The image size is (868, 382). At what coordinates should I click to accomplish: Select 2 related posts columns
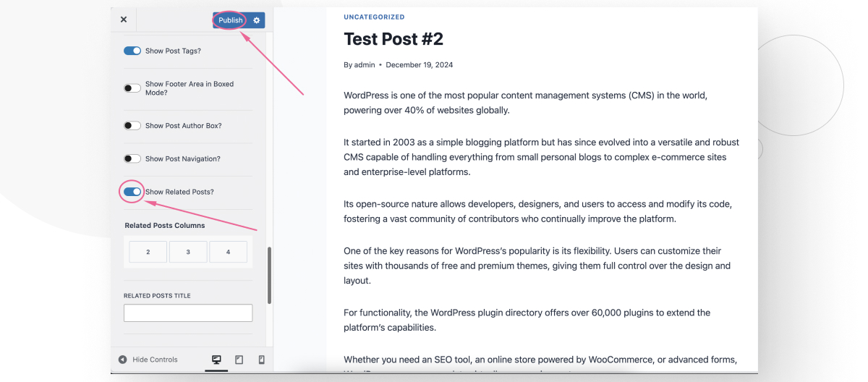click(x=148, y=252)
